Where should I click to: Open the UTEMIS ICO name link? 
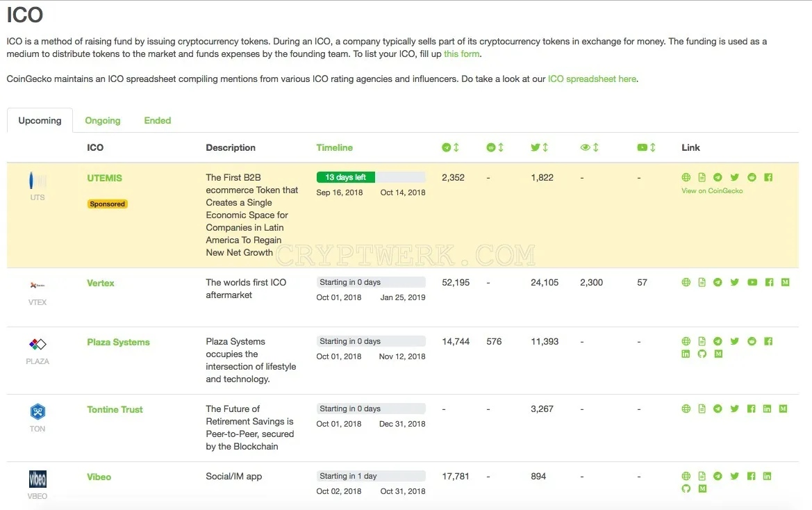[105, 178]
